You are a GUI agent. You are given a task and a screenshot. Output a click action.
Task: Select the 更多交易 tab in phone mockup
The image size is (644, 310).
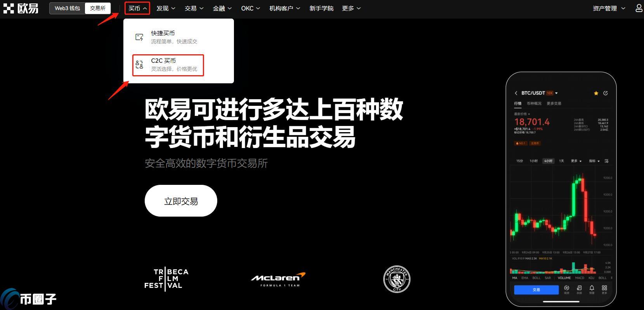point(554,103)
